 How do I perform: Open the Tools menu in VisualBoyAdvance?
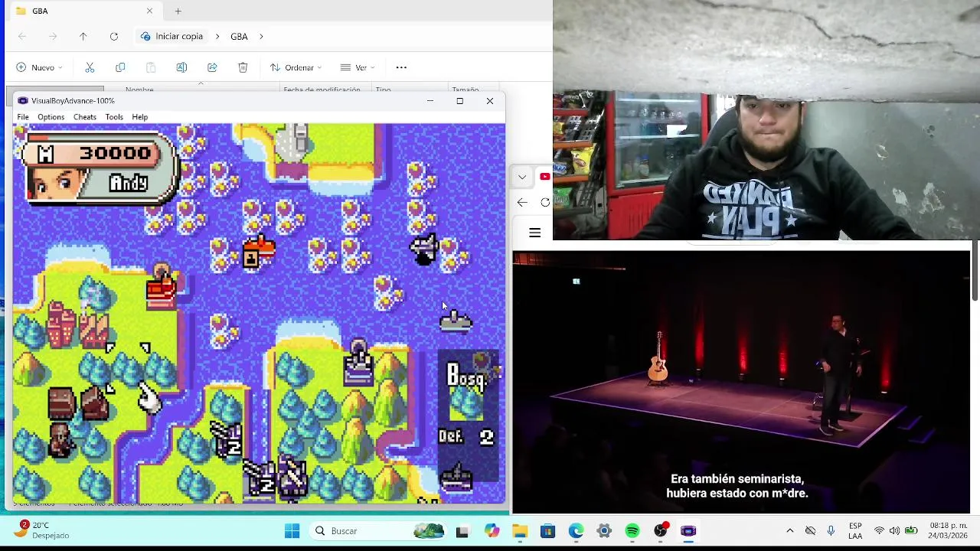114,117
